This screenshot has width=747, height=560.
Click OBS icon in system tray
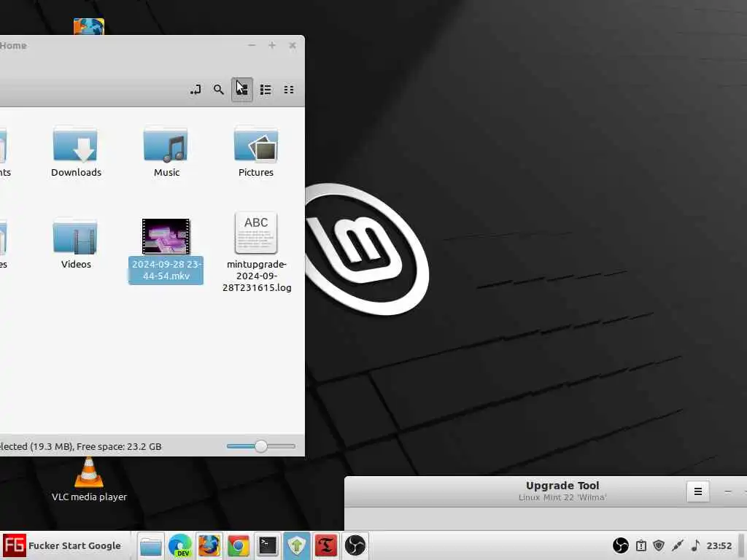621,545
